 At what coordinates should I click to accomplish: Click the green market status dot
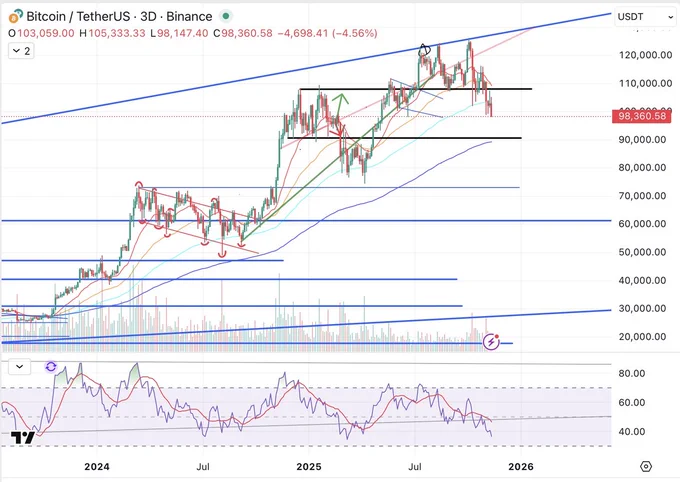(x=226, y=16)
